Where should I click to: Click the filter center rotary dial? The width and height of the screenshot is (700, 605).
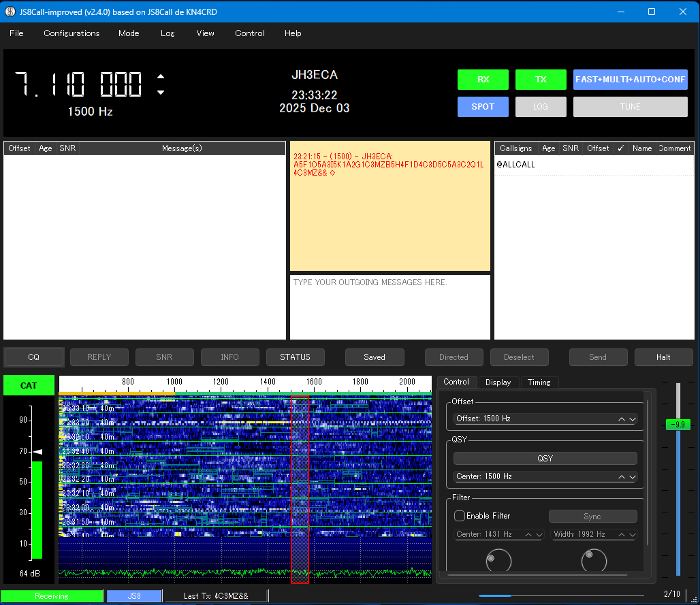[498, 561]
